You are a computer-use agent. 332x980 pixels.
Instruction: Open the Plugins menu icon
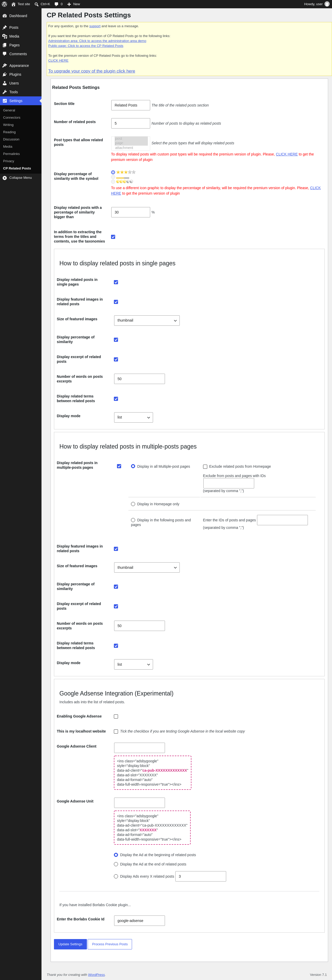(5, 75)
